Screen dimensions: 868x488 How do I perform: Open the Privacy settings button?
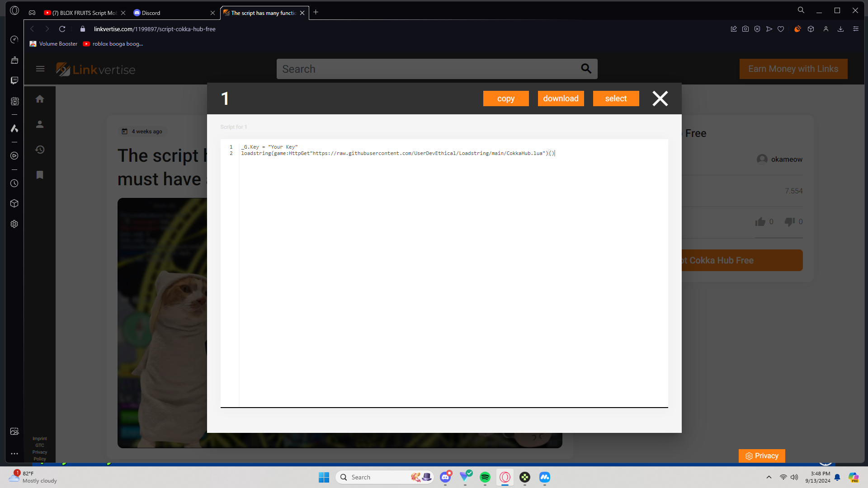click(x=762, y=456)
